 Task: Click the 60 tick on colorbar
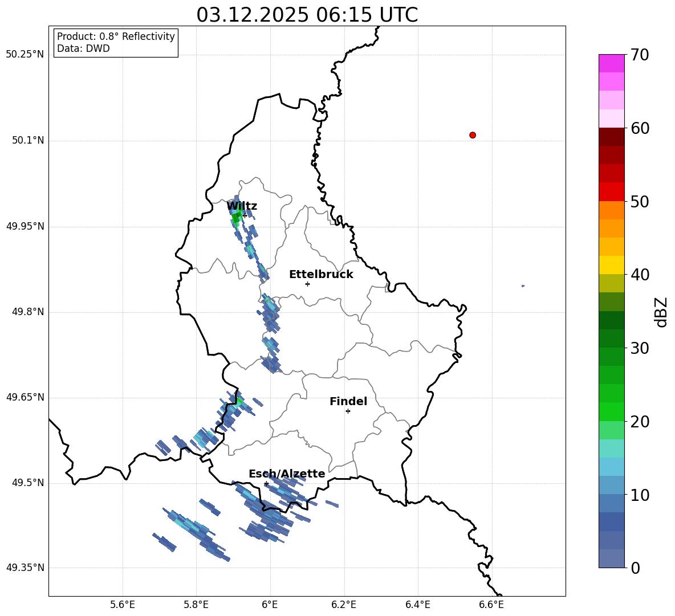(x=640, y=128)
